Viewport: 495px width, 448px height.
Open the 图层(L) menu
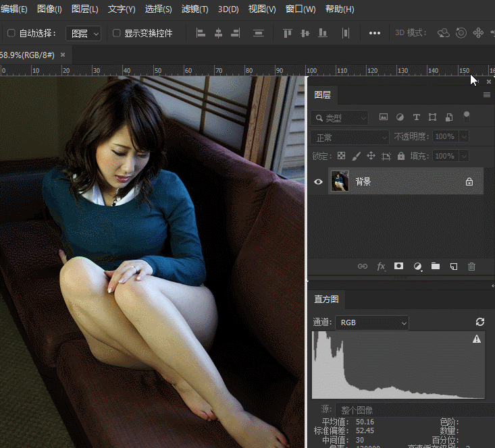coord(84,9)
